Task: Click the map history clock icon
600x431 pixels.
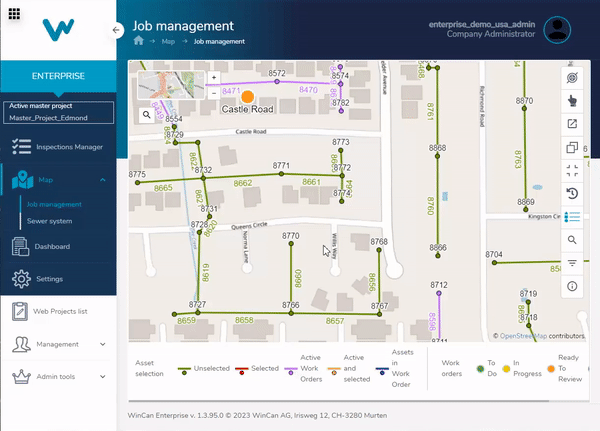Action: (572, 193)
